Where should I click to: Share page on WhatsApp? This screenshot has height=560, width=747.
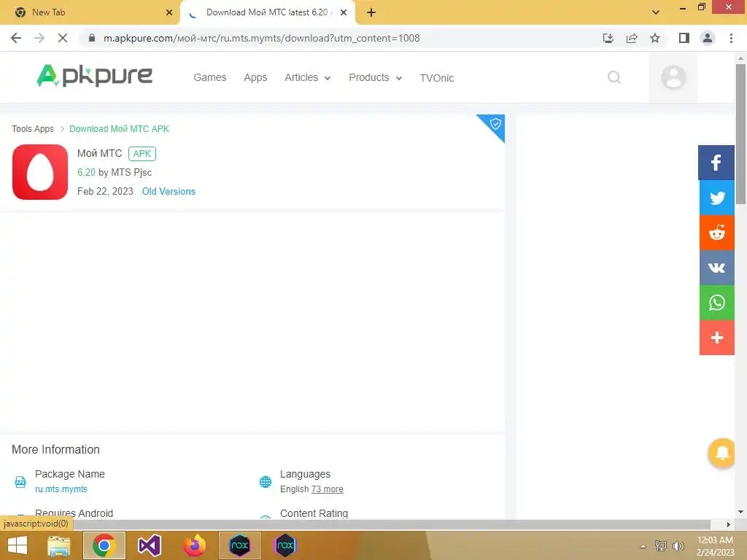(716, 303)
